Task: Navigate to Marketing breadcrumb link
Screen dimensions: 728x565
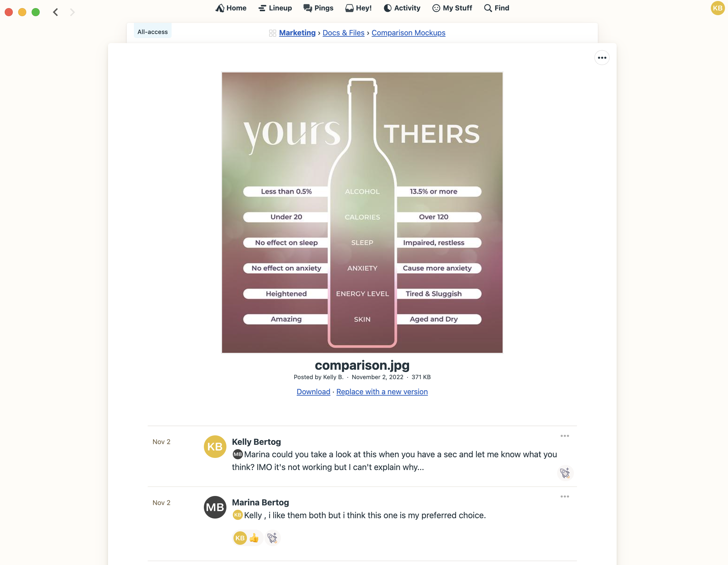Action: tap(297, 33)
